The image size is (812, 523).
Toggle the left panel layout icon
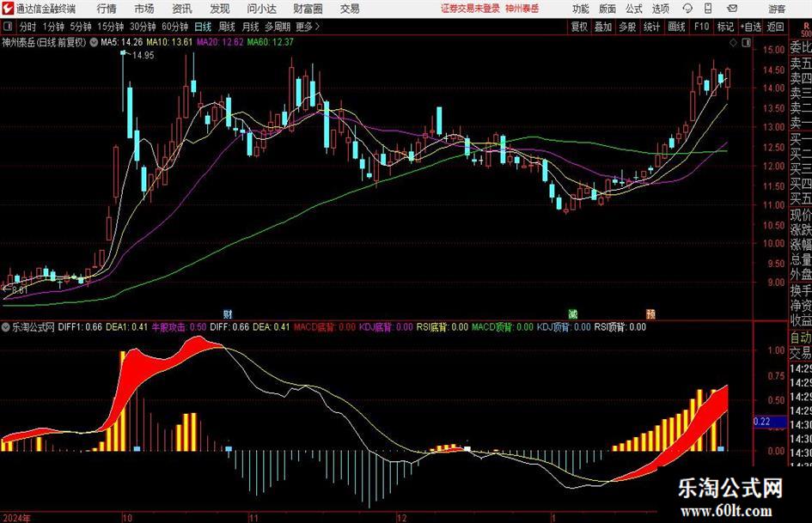[8, 27]
